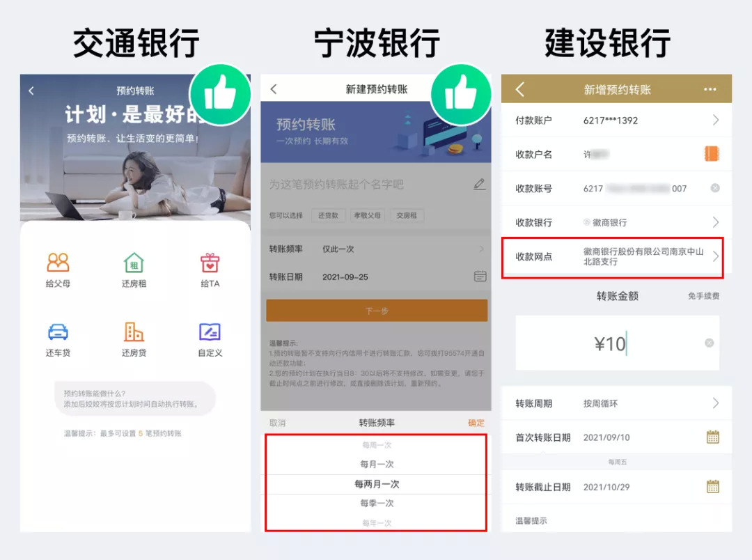Open the calendar icon next to 转账日期
Viewport: 752px width, 560px height.
click(x=480, y=277)
